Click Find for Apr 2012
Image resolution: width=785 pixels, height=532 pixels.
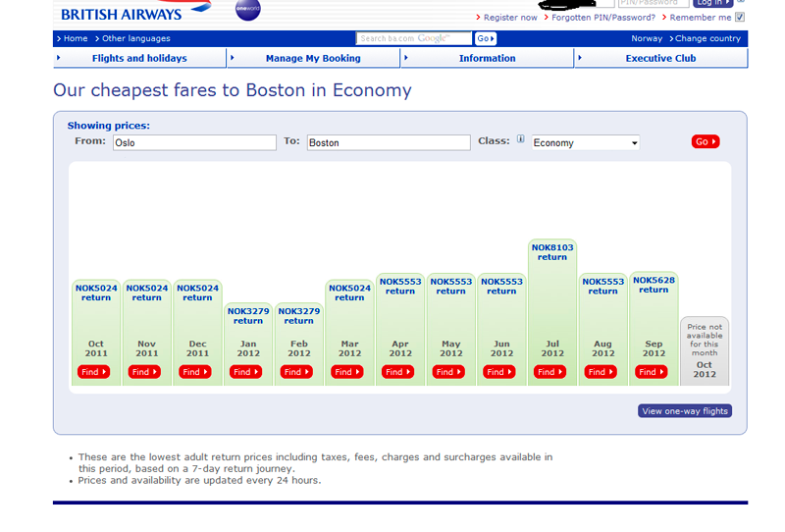pos(397,372)
